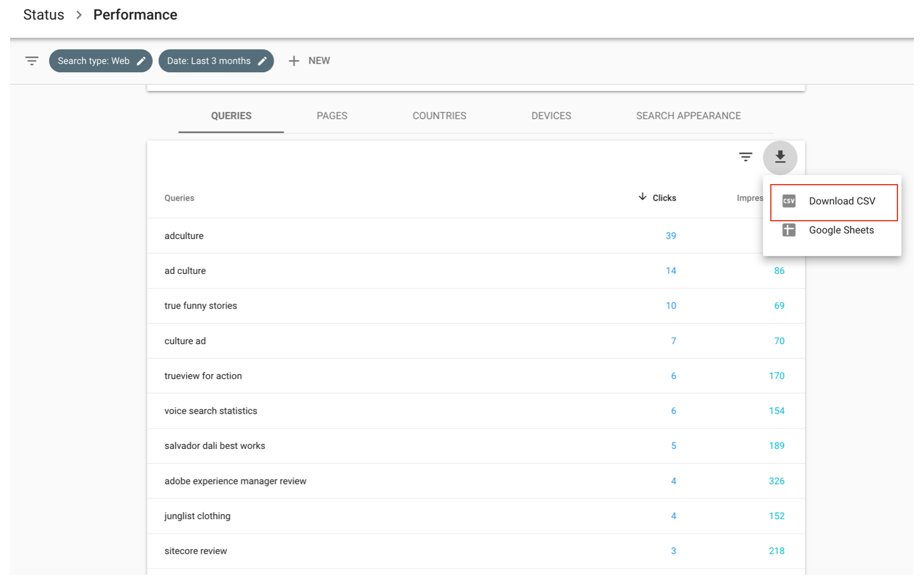The width and height of the screenshot is (924, 578).
Task: Edit Date range pencil icon
Action: tap(262, 61)
